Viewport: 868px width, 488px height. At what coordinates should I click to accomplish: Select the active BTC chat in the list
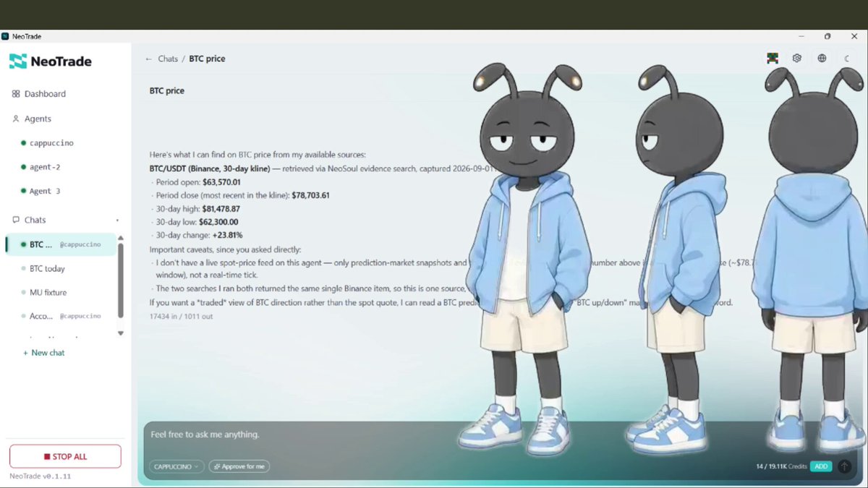pyautogui.click(x=61, y=244)
